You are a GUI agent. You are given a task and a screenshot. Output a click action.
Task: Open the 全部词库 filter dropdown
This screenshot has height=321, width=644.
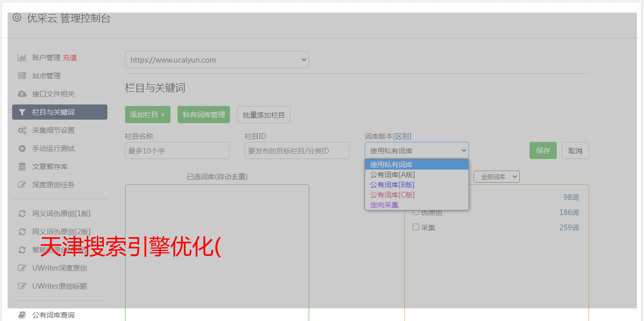click(497, 177)
